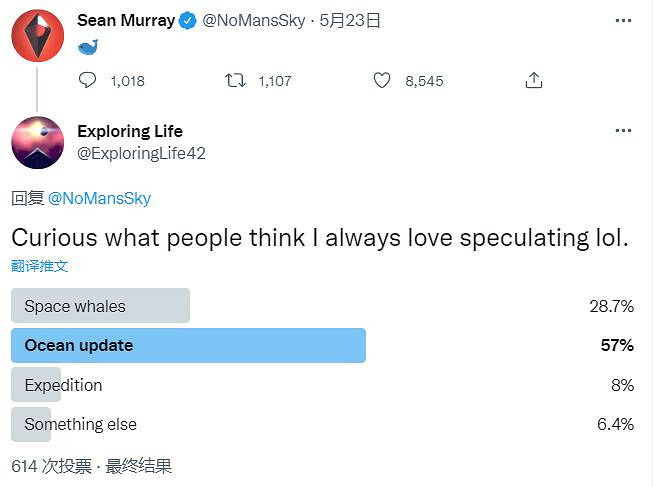Viewport: 654px width, 487px height.
Task: Open the Exploring Life display name
Action: [x=130, y=131]
